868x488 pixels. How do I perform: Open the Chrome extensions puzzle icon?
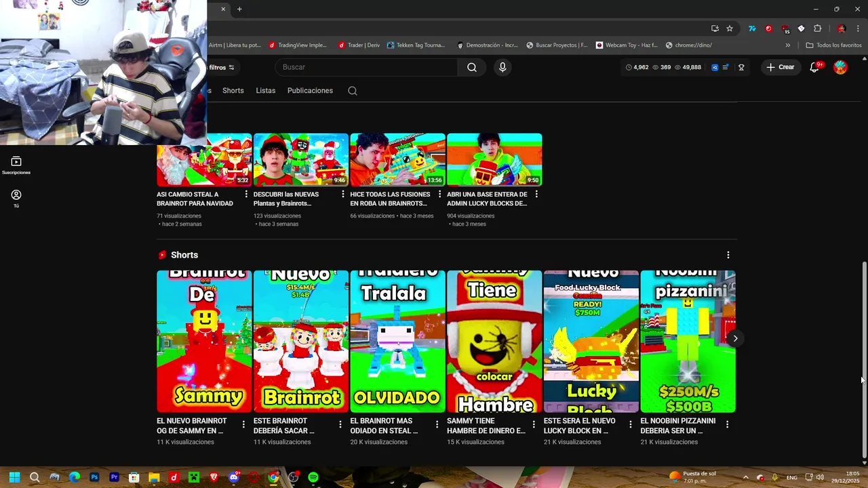coord(817,28)
